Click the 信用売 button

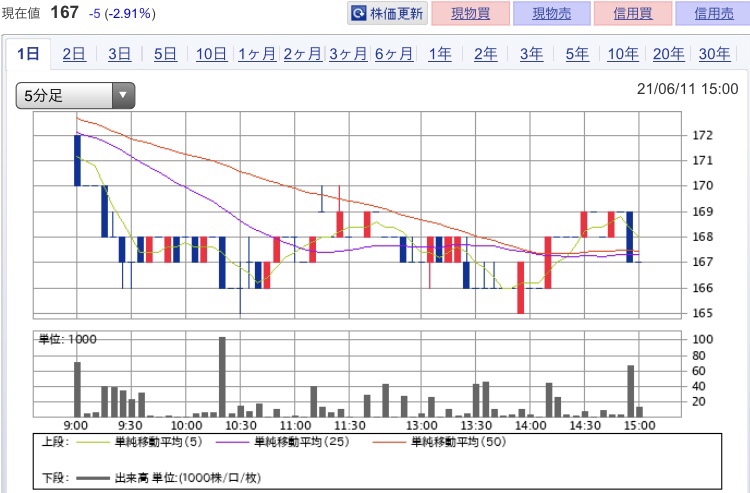[713, 13]
